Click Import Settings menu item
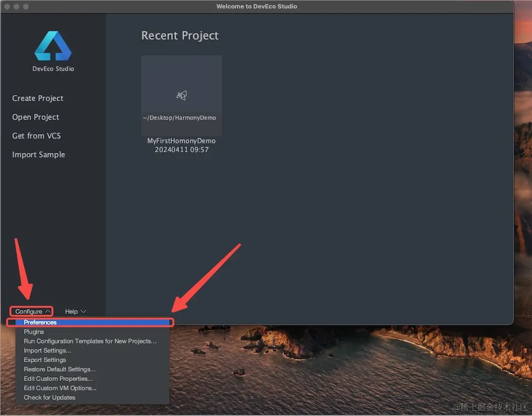Screen dimensions: 532x416 [92, 350]
